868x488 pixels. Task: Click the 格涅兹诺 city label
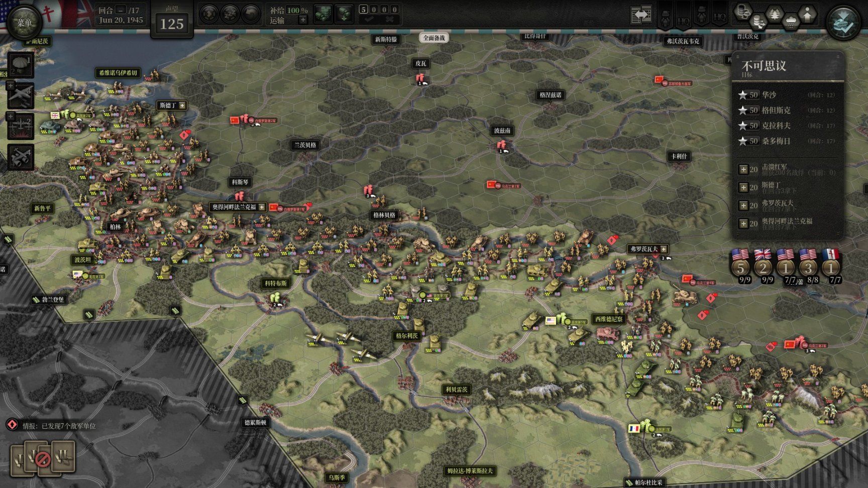[x=551, y=95]
